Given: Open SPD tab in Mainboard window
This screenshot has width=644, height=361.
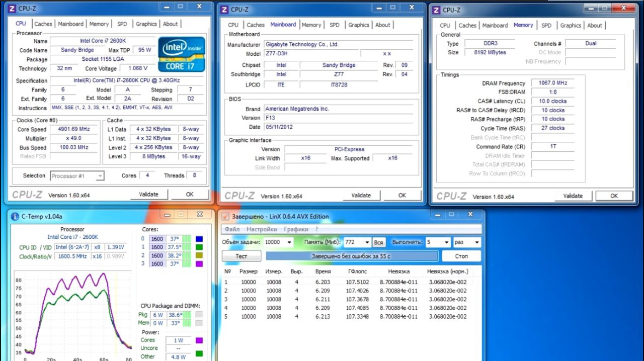Looking at the screenshot, I should click(335, 25).
